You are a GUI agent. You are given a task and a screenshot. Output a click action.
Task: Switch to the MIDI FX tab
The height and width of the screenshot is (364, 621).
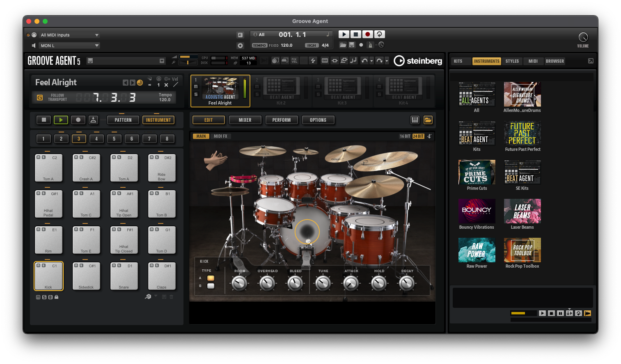[220, 136]
